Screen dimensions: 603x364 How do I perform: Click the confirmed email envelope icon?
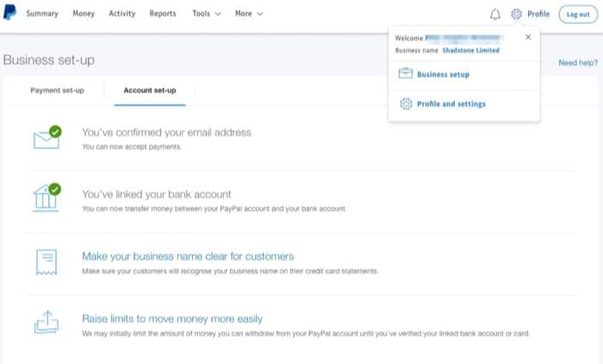coord(47,138)
